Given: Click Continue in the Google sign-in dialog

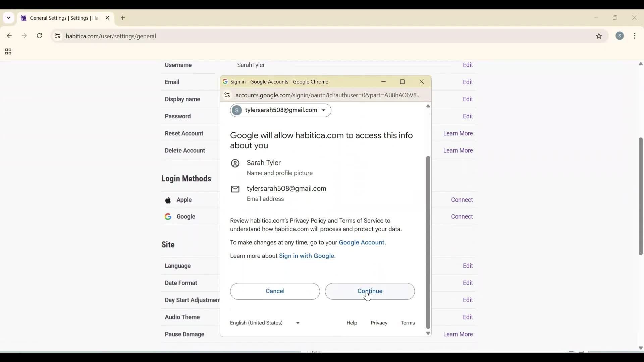Looking at the screenshot, I should [370, 291].
